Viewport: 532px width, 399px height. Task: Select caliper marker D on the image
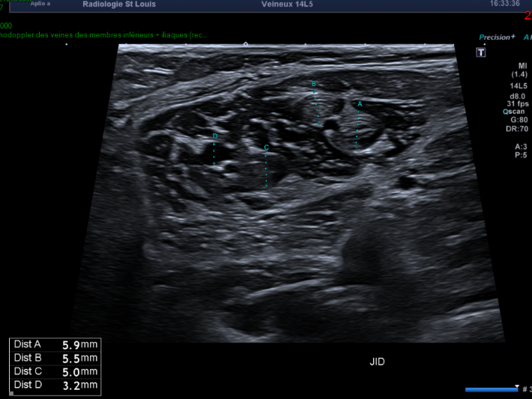215,137
